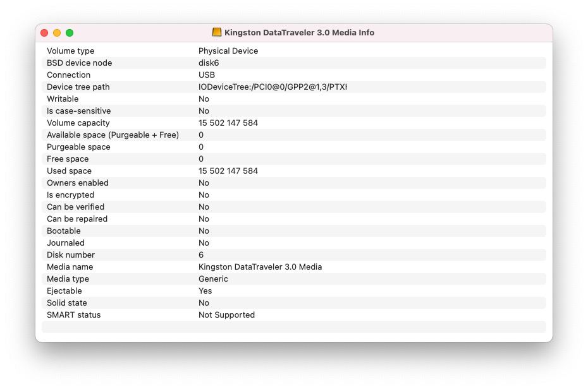
Task: Select the Can be verified label
Action: (x=75, y=206)
